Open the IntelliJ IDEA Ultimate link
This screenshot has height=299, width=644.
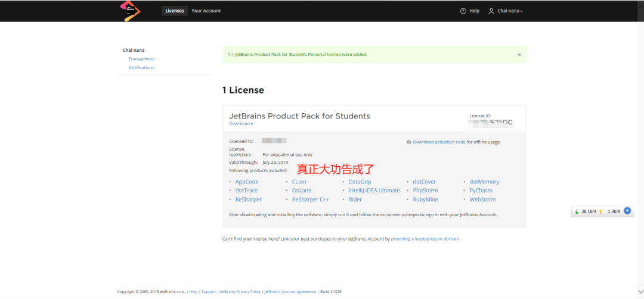tap(374, 191)
